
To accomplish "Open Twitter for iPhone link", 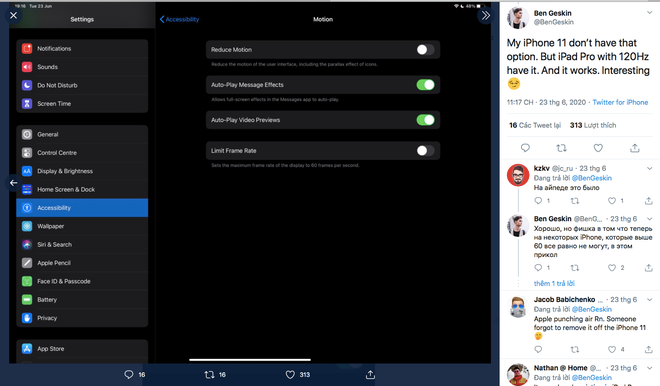I will (620, 102).
